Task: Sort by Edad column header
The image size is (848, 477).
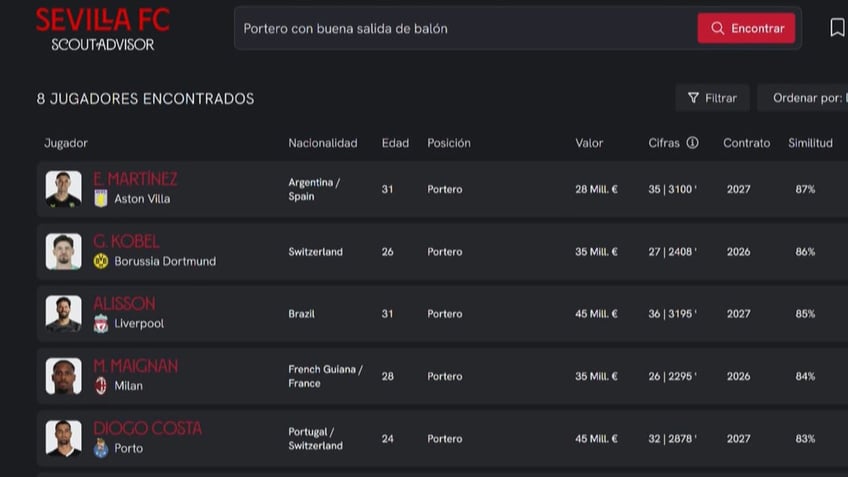Action: [x=395, y=143]
